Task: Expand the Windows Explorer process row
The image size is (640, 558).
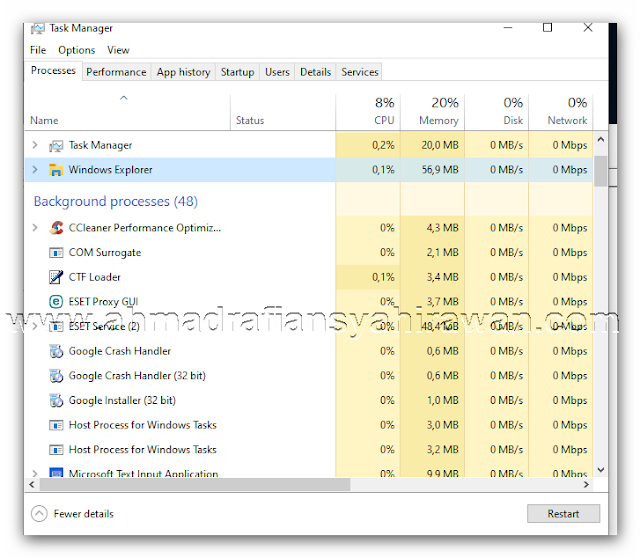Action: click(x=35, y=169)
